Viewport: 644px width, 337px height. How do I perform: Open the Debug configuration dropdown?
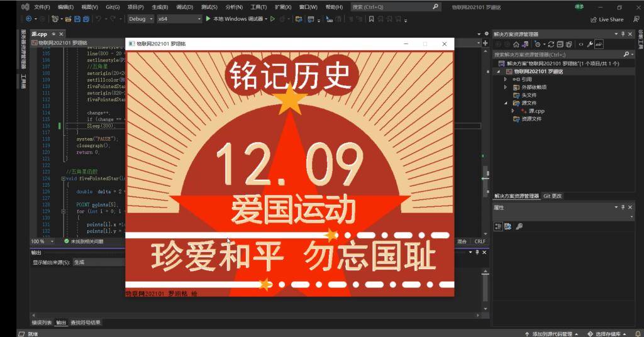[x=140, y=19]
